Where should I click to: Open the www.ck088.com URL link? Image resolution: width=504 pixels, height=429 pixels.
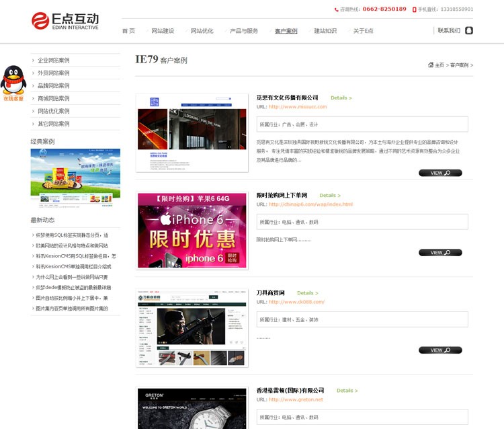(296, 302)
